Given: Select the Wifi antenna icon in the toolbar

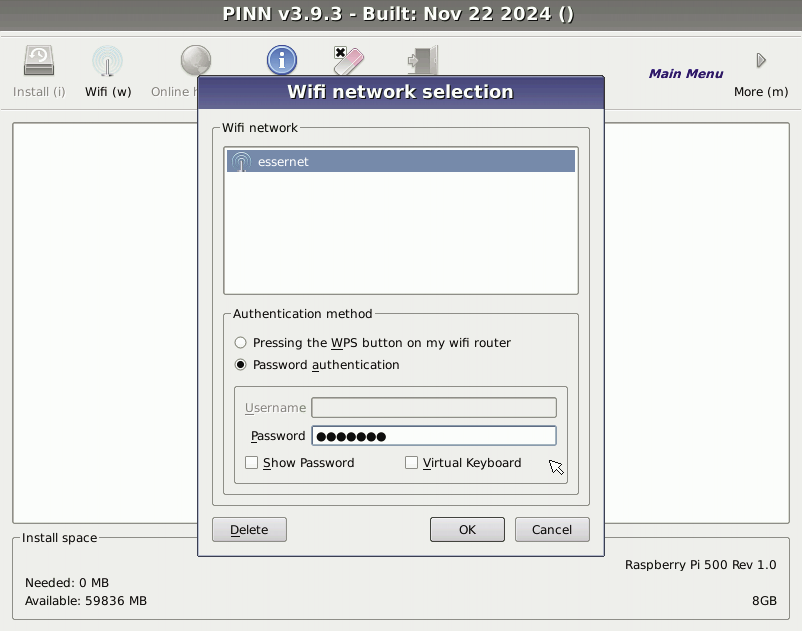Looking at the screenshot, I should (107, 60).
